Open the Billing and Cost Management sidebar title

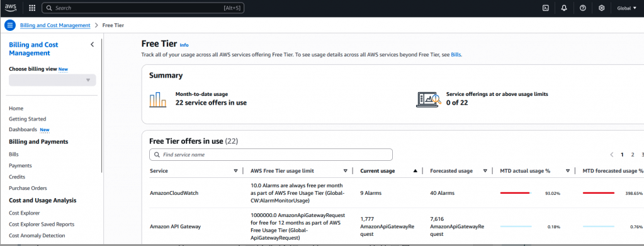tap(33, 49)
